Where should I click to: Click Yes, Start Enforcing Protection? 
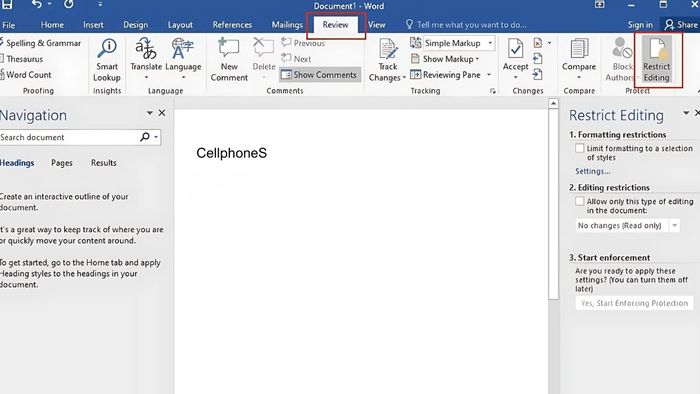click(634, 303)
